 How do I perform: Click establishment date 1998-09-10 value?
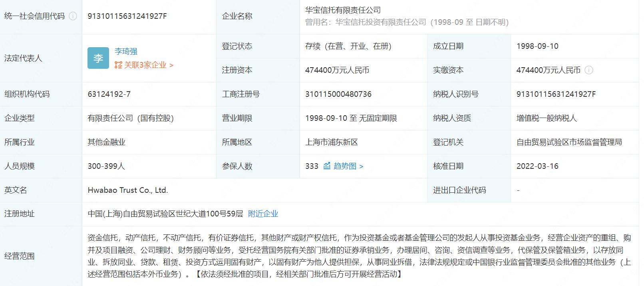537,46
